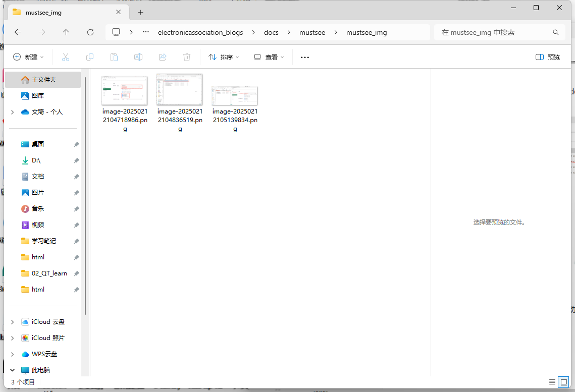Click the forward navigation arrow
Image resolution: width=575 pixels, height=392 pixels.
pyautogui.click(x=42, y=32)
